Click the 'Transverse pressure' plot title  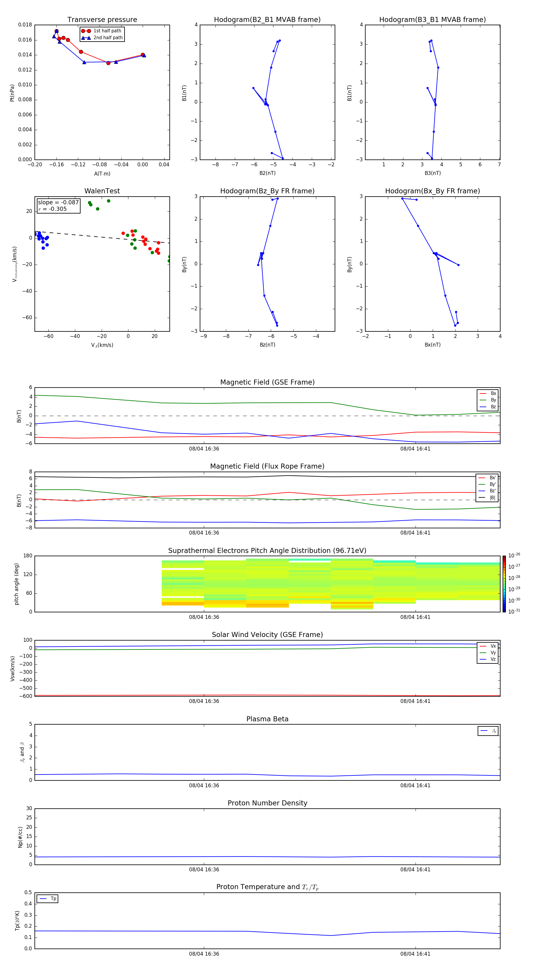tap(102, 20)
